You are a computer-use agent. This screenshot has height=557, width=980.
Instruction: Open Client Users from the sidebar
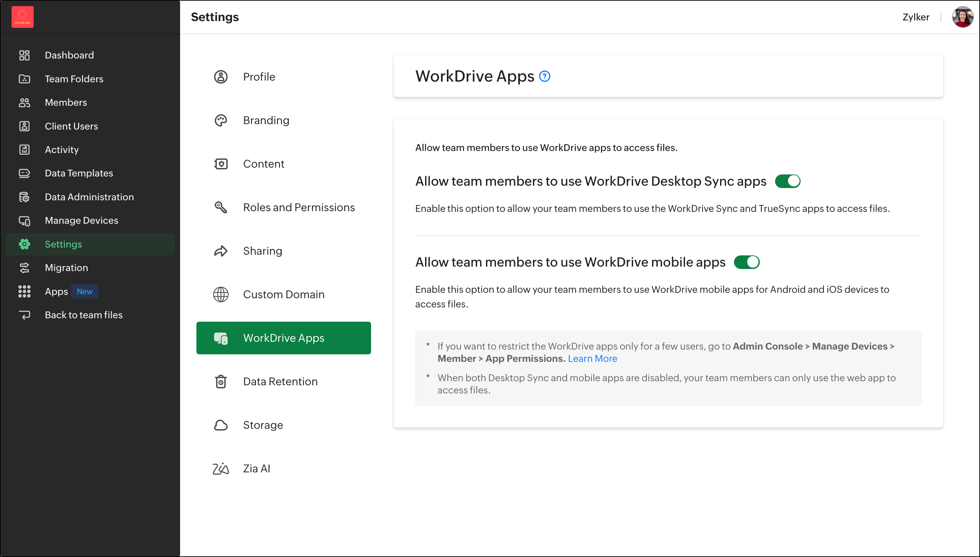71,126
